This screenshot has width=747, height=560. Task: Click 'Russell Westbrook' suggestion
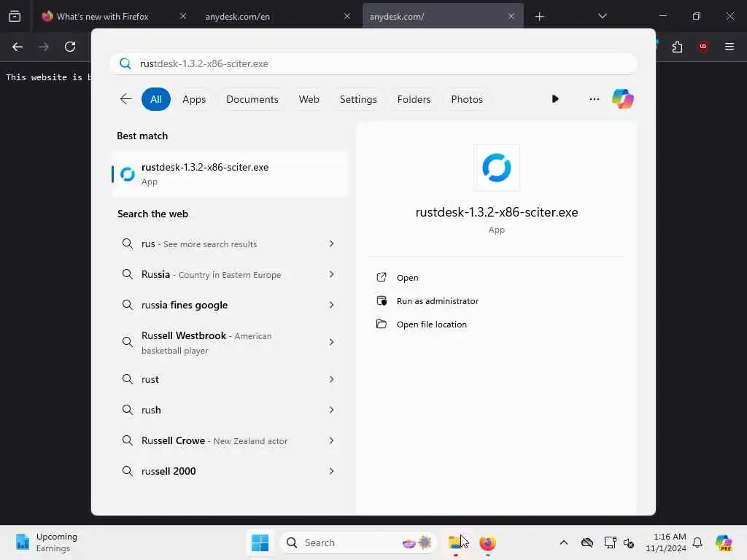click(228, 342)
